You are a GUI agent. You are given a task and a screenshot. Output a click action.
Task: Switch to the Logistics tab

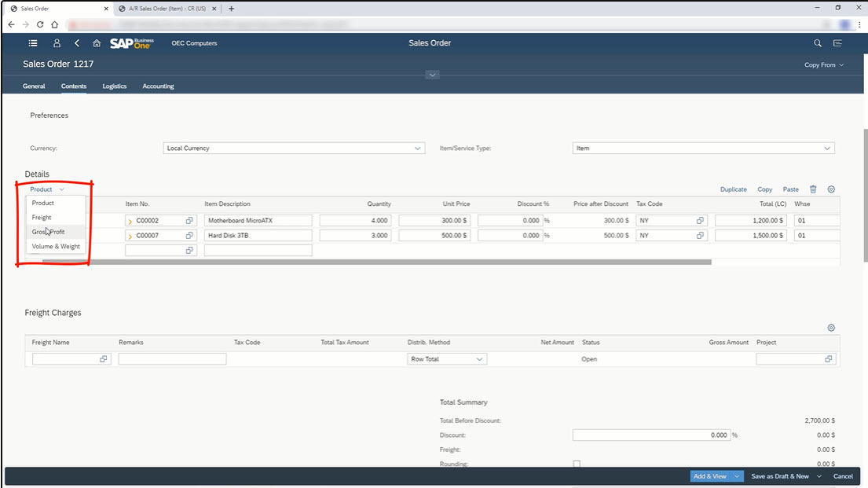pyautogui.click(x=114, y=86)
